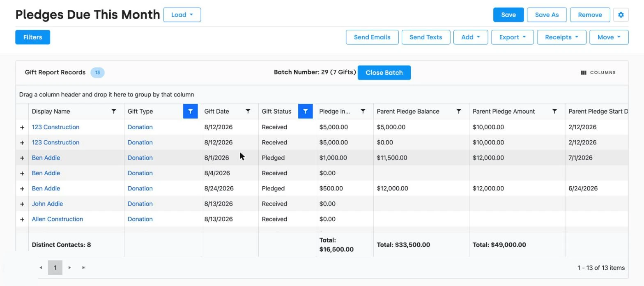
Task: Open active Gift Status filter icon
Action: tap(305, 111)
